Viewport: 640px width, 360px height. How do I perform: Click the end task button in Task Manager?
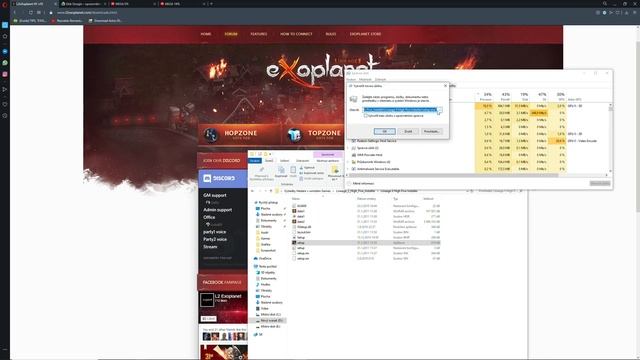tap(600, 184)
